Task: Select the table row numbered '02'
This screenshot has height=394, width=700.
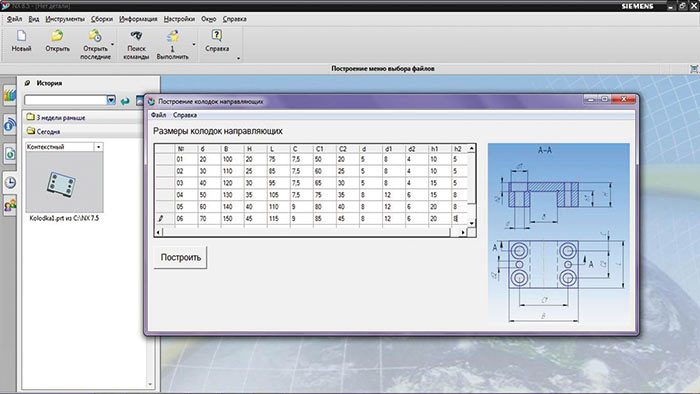Action: [x=311, y=171]
